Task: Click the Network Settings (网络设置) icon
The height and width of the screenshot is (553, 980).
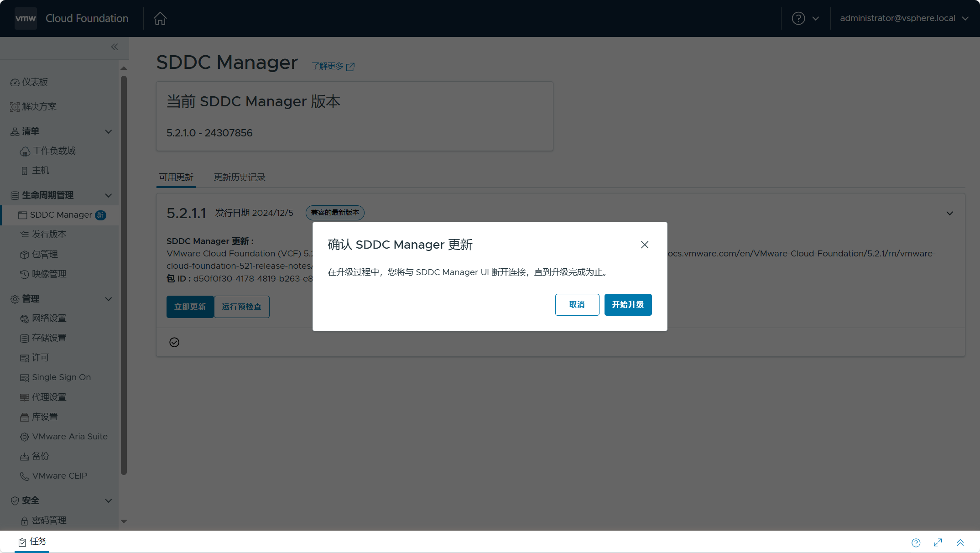Action: (25, 318)
